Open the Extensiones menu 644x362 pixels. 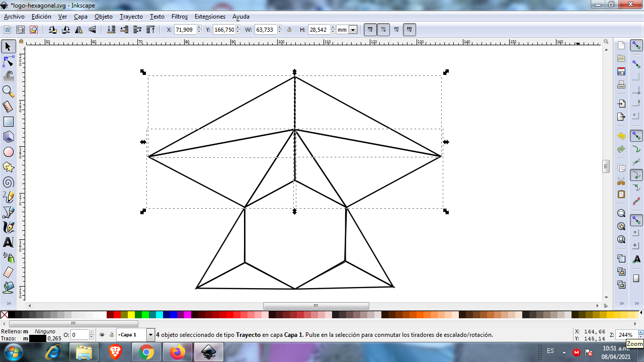point(210,17)
